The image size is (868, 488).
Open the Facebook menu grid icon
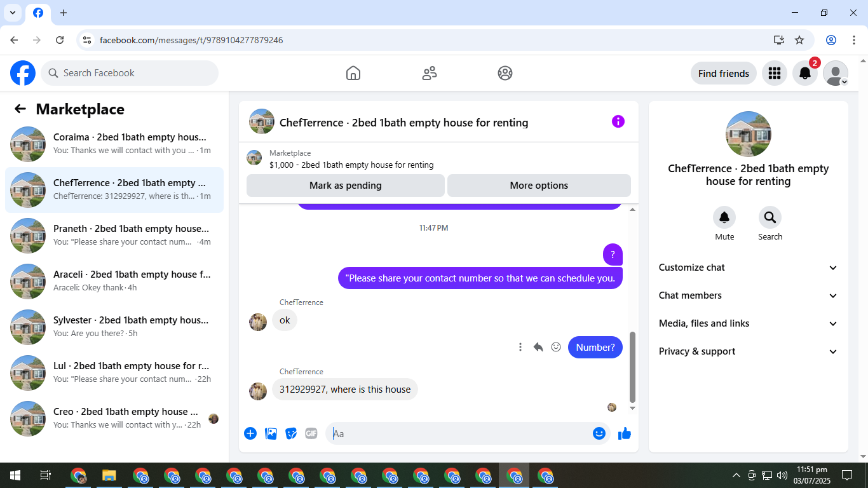coord(774,73)
